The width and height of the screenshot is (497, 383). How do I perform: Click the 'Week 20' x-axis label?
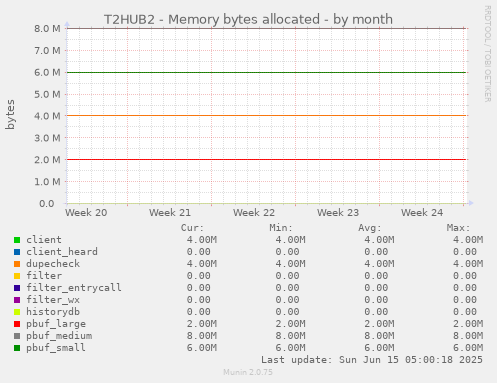coord(86,213)
